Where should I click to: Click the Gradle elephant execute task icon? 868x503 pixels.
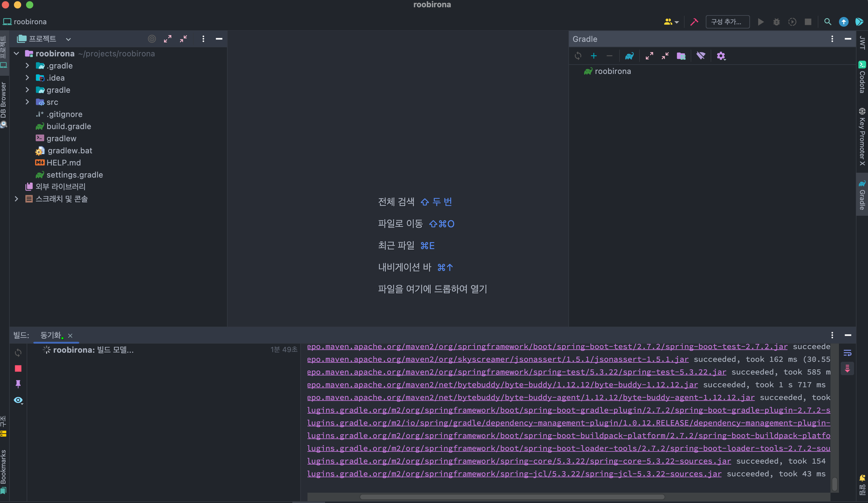(629, 56)
